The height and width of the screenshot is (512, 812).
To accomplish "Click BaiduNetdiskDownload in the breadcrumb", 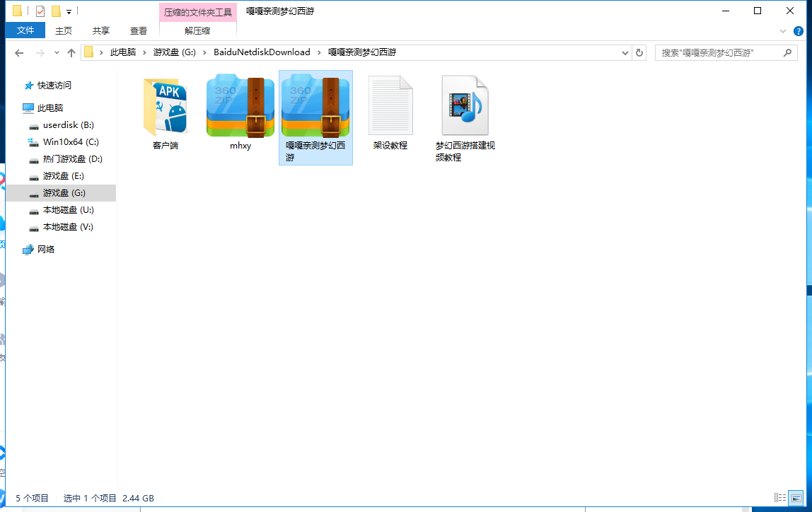I will click(x=262, y=52).
